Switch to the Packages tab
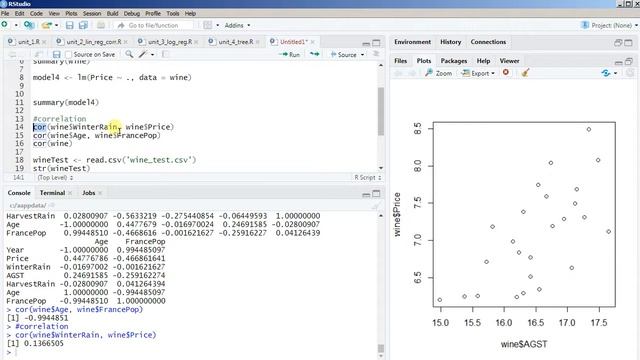The width and height of the screenshot is (640, 360). pyautogui.click(x=454, y=61)
